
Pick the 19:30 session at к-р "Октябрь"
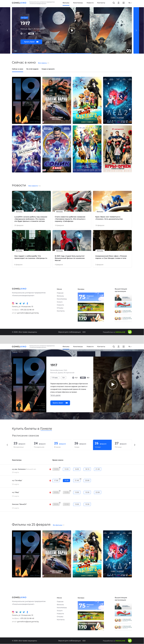click(66, 480)
